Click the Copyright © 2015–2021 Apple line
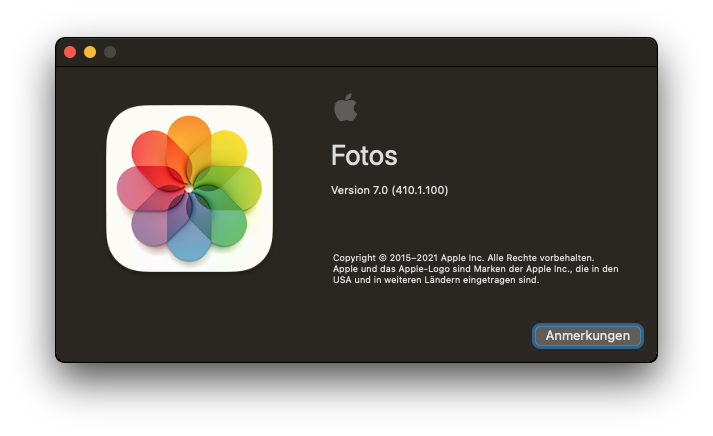 [x=463, y=258]
